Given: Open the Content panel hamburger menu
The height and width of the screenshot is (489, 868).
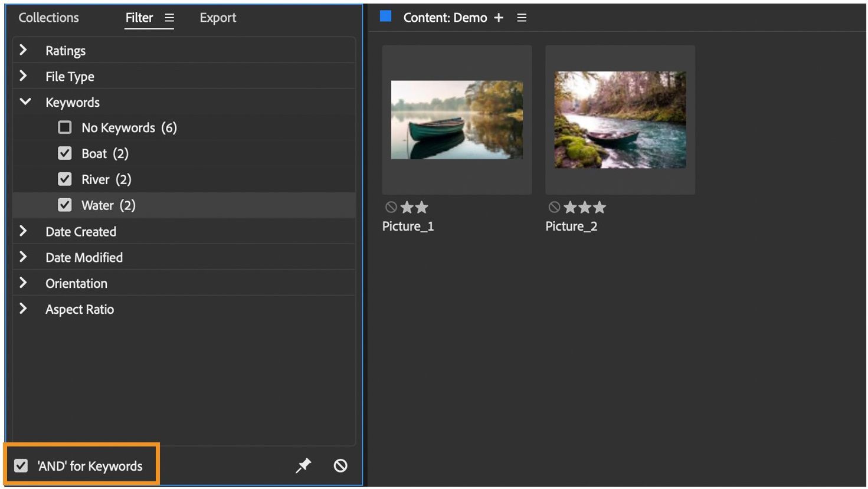Looking at the screenshot, I should tap(522, 18).
